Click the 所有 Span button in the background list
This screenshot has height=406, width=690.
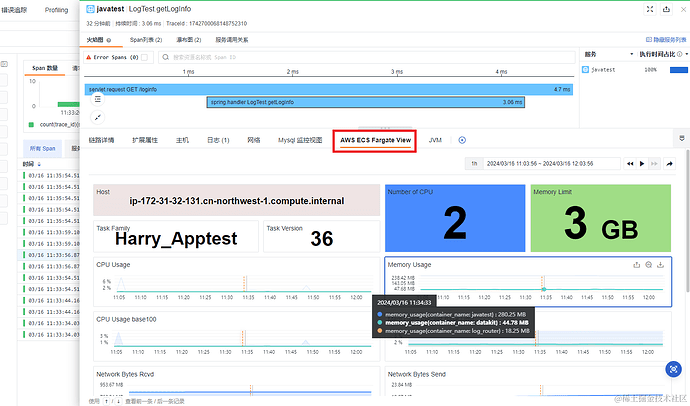(x=43, y=148)
